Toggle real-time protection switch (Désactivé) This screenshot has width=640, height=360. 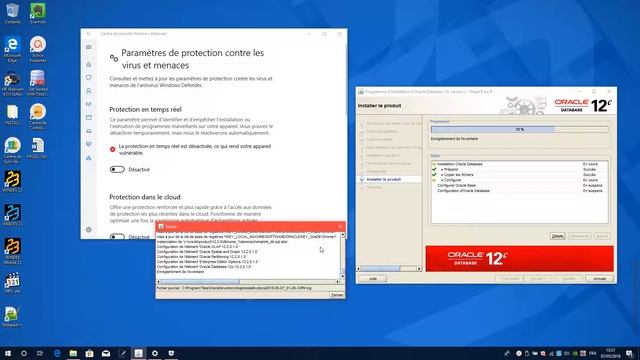coord(117,169)
